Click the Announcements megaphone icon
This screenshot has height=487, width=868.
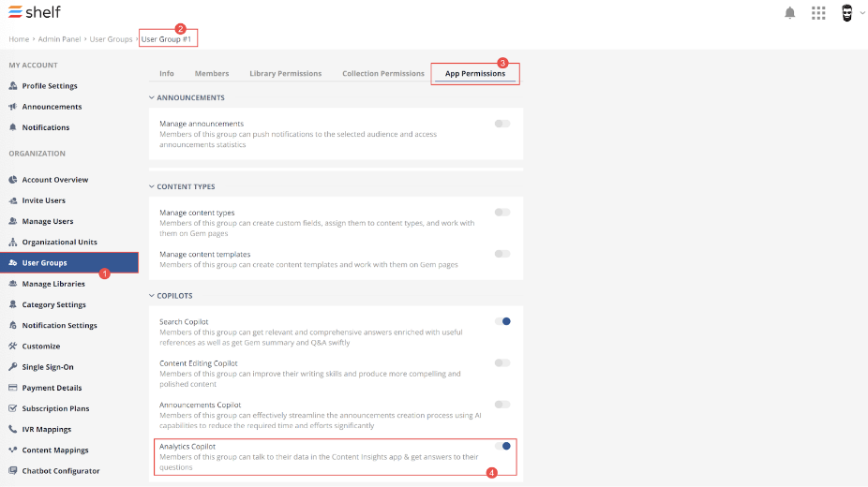(13, 107)
